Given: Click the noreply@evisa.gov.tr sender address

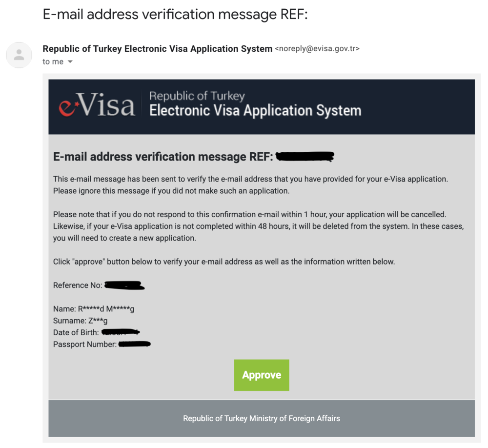Looking at the screenshot, I should [317, 49].
